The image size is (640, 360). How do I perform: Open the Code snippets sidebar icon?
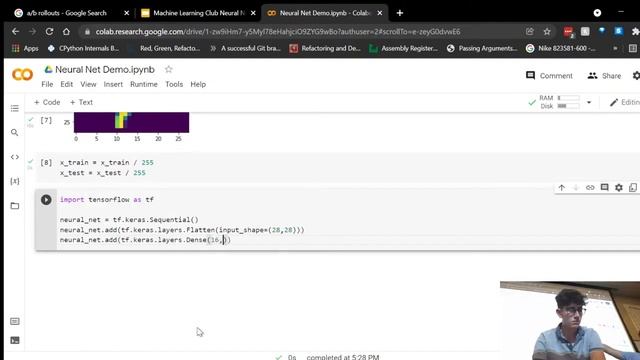click(15, 157)
